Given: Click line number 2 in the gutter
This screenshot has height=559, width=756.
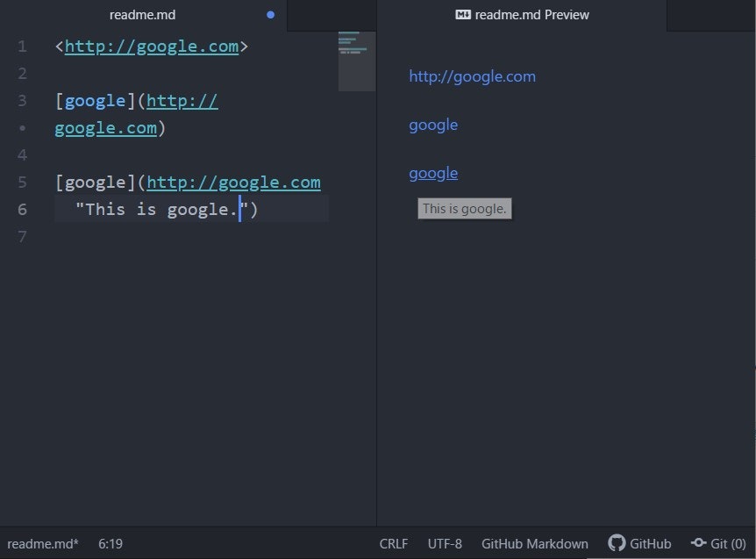Looking at the screenshot, I should [22, 74].
